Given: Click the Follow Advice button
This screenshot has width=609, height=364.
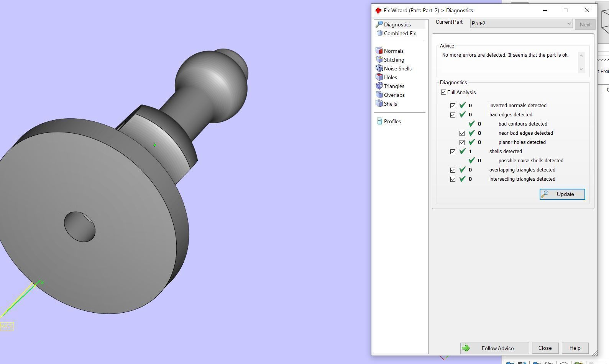Looking at the screenshot, I should click(x=495, y=348).
